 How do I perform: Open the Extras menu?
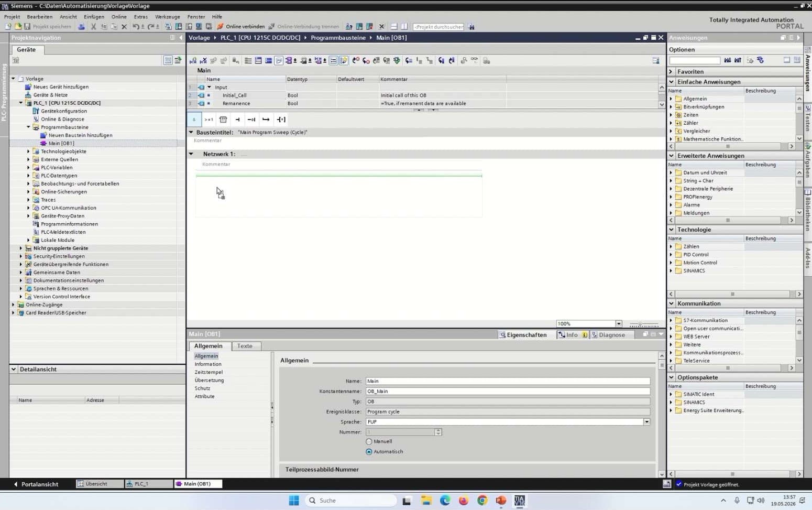point(141,17)
